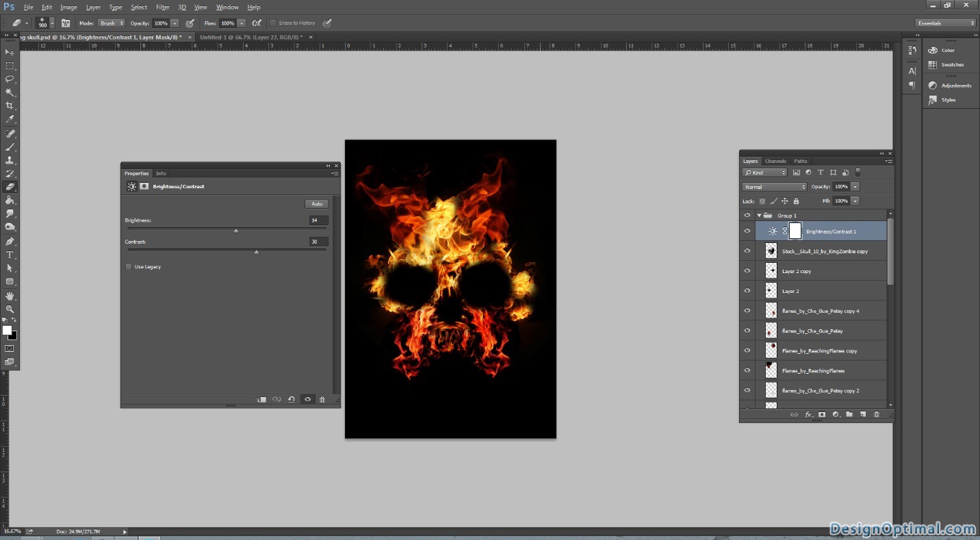
Task: Select the Horizontal Type tool
Action: [x=10, y=255]
